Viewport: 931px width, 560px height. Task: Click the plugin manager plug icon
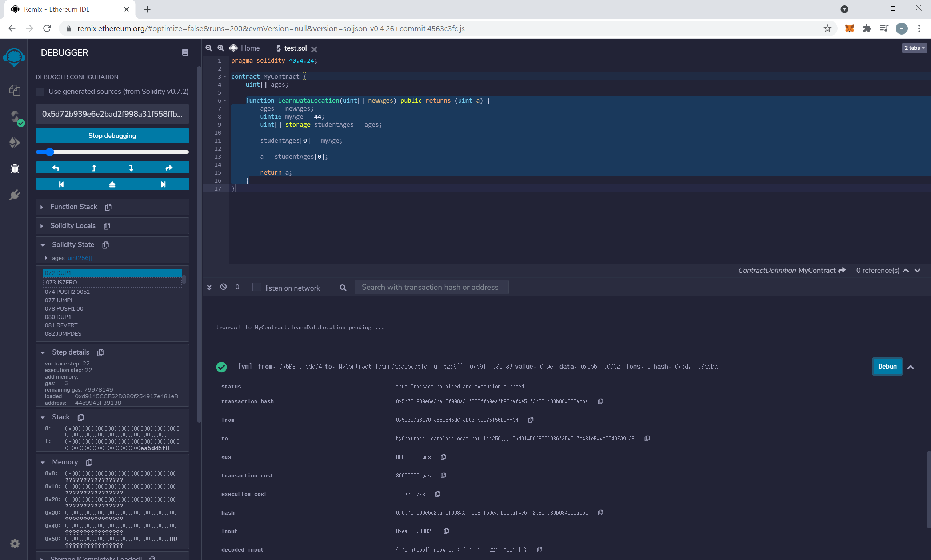(15, 195)
